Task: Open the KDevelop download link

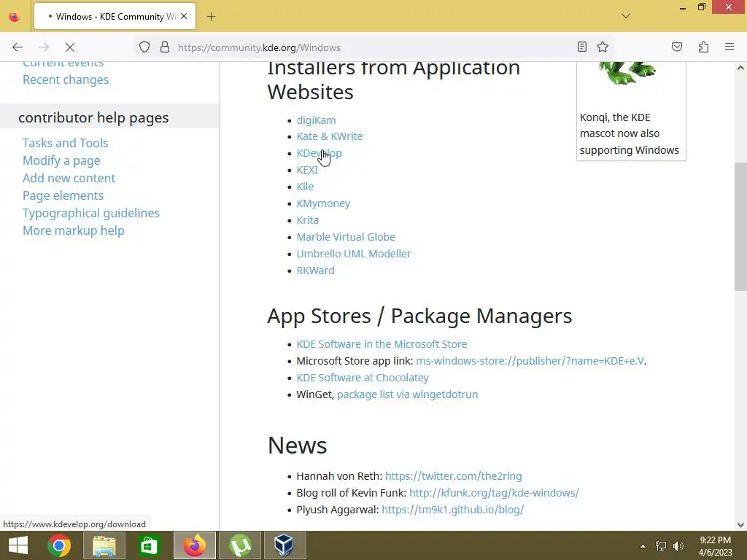Action: click(x=319, y=153)
